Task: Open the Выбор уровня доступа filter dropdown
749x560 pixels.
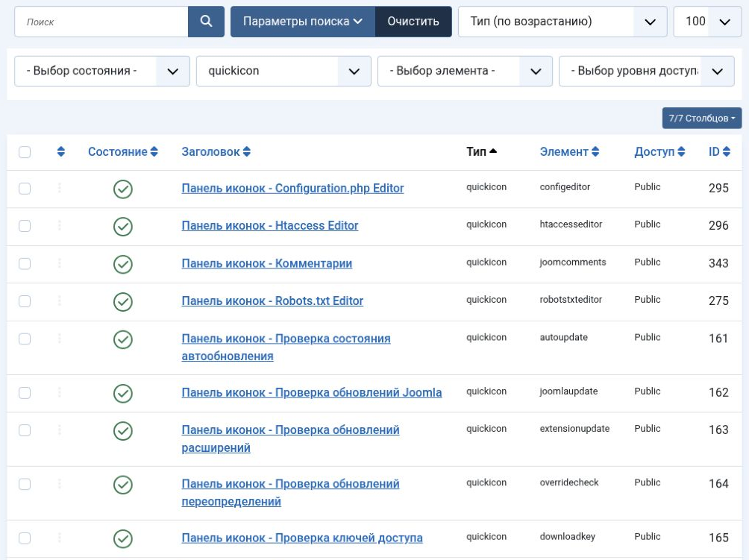Action: click(647, 71)
